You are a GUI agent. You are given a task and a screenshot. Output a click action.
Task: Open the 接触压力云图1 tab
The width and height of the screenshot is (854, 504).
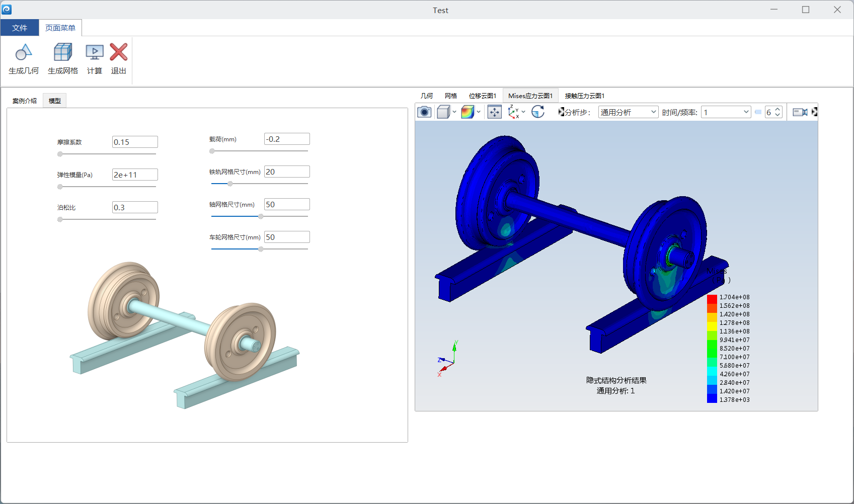(585, 96)
